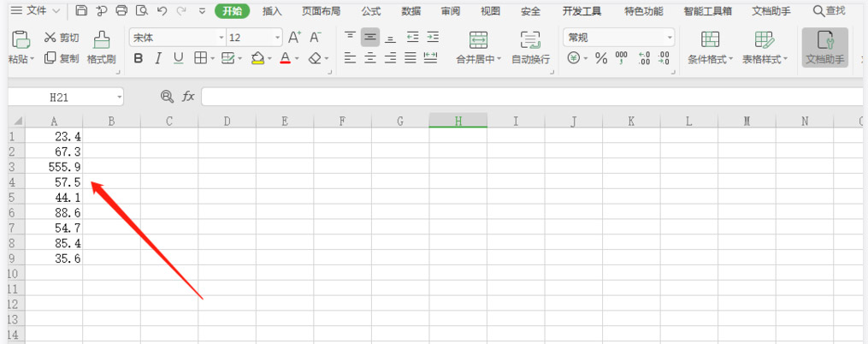Toggle Wrap Text (自动换行)
This screenshot has height=344, width=868.
(x=530, y=48)
